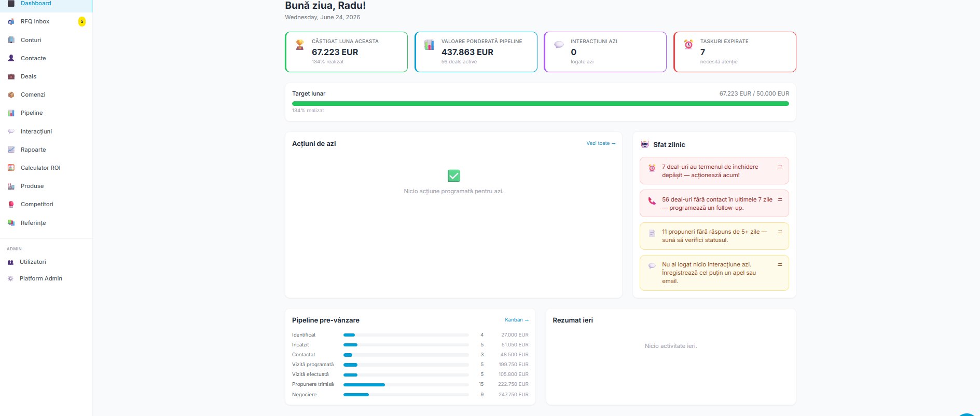
Task: Open the Interacțiuni azi card
Action: click(605, 52)
